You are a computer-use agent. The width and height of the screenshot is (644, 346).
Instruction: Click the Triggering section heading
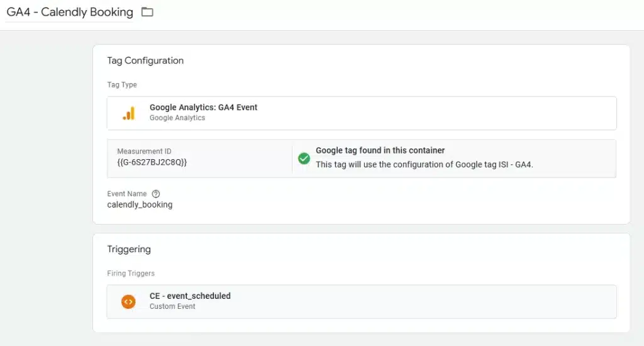point(129,249)
